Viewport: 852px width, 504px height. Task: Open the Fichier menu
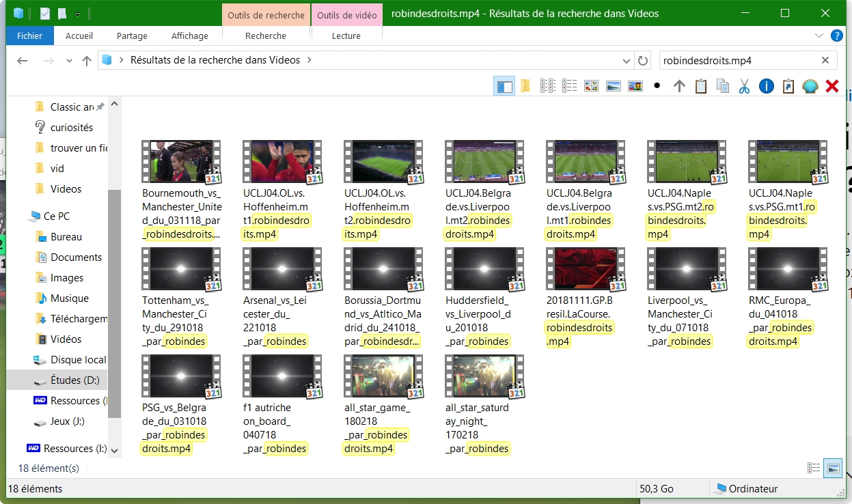point(29,36)
